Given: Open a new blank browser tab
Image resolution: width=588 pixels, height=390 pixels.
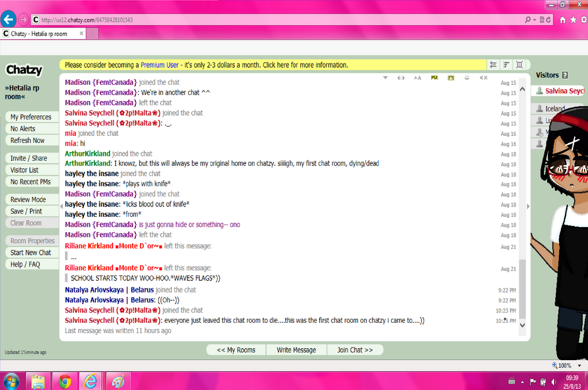Looking at the screenshot, I should click(x=92, y=33).
